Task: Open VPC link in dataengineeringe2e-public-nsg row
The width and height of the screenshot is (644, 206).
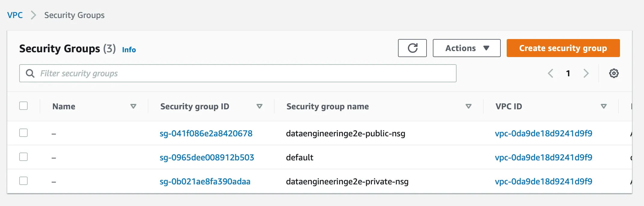Action: [x=544, y=133]
